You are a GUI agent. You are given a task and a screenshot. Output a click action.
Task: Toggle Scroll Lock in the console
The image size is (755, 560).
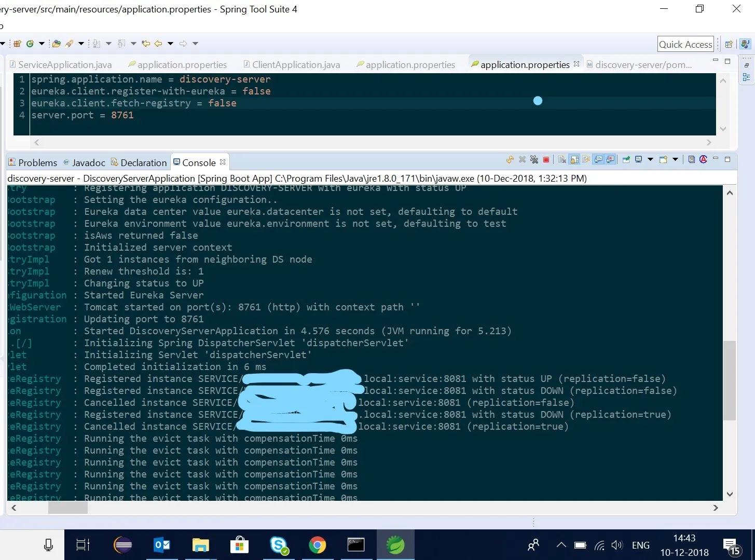[574, 160]
